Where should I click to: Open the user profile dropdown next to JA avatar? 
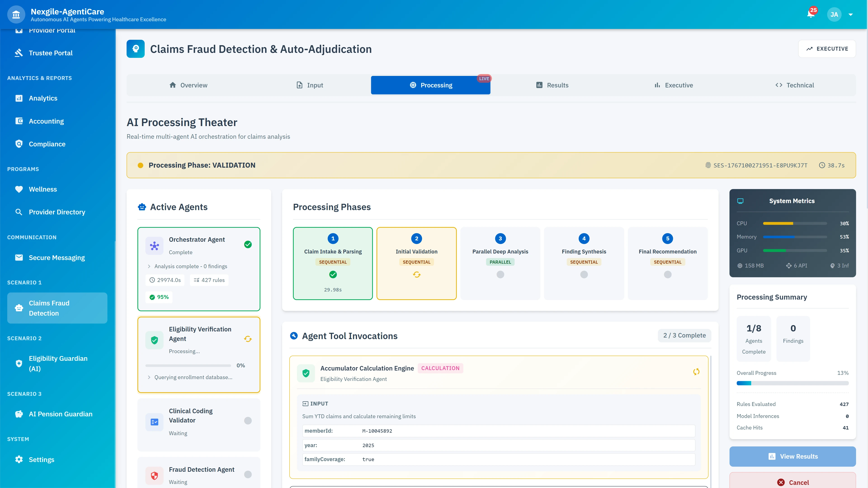(851, 14)
